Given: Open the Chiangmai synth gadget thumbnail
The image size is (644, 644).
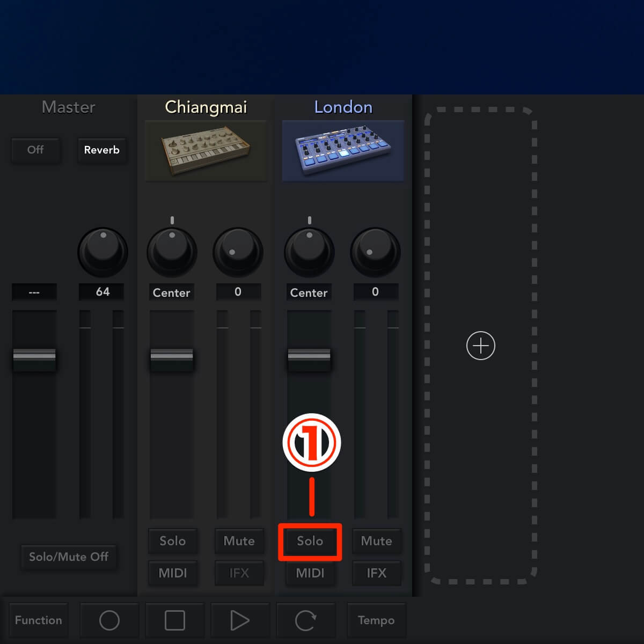Looking at the screenshot, I should point(206,151).
